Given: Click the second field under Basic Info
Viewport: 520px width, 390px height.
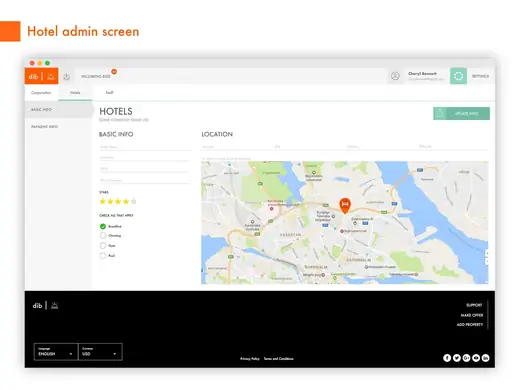Looking at the screenshot, I should pyautogui.click(x=145, y=158).
